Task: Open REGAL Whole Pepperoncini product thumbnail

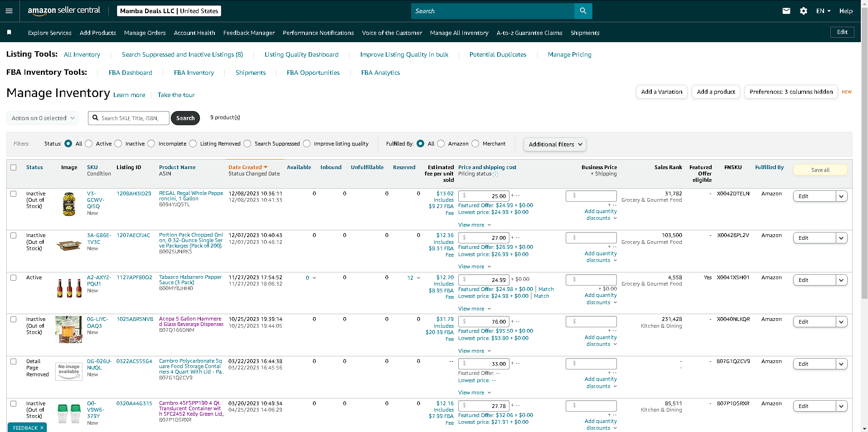Action: [69, 204]
